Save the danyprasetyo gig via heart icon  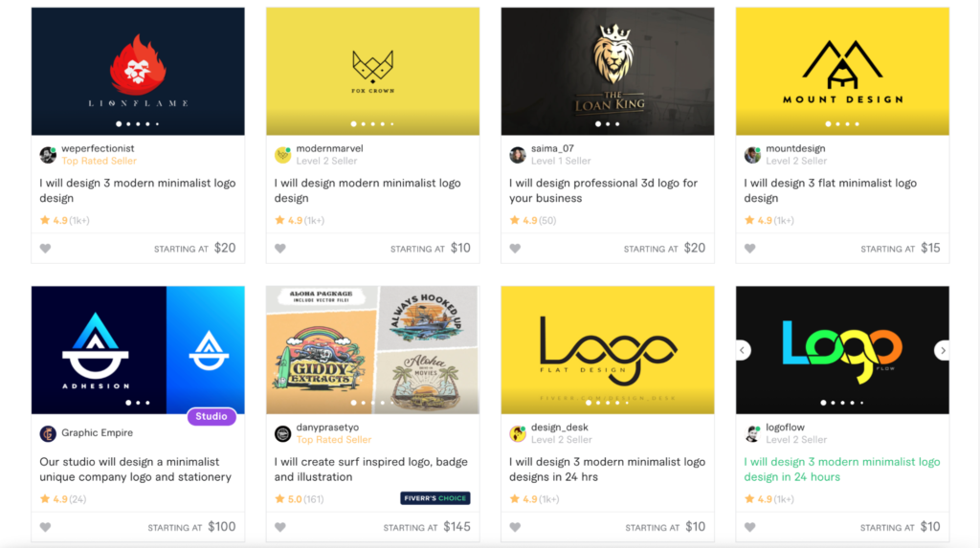[280, 527]
